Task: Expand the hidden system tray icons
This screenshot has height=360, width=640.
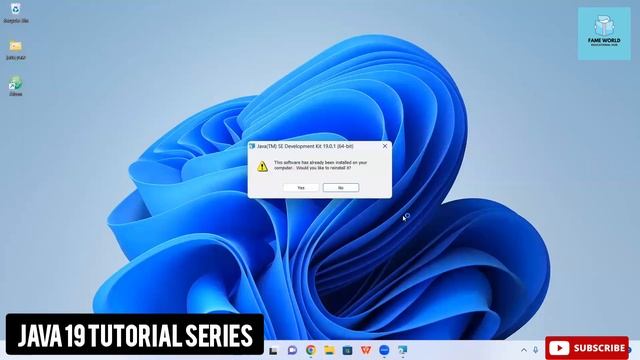Action: (524, 350)
